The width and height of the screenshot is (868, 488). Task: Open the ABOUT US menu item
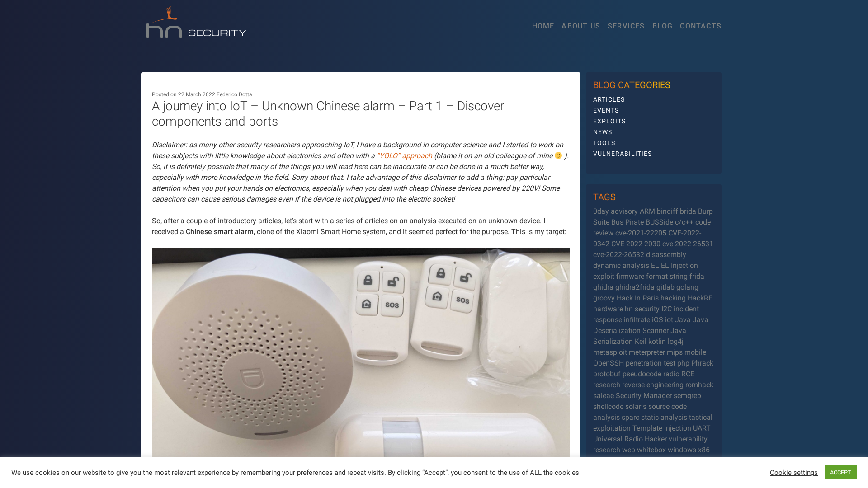(580, 26)
